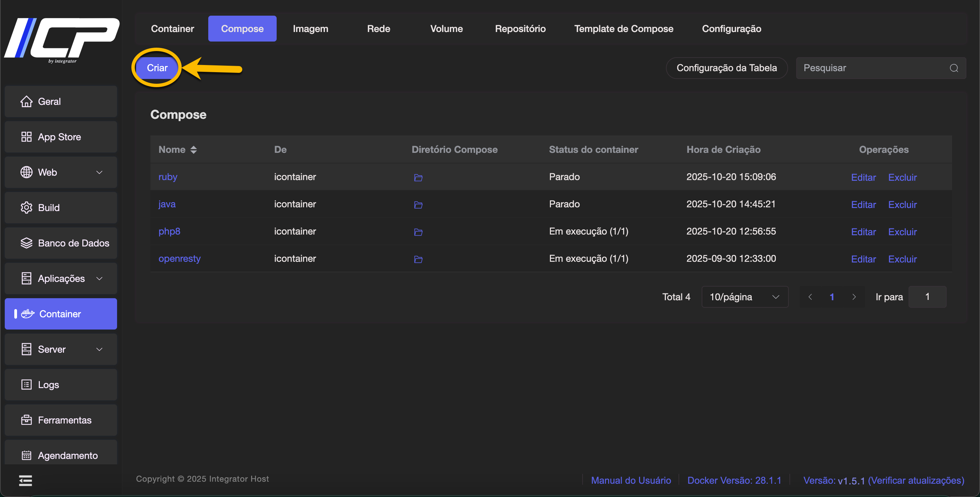The height and width of the screenshot is (497, 980).
Task: Click the Ir para page number field
Action: point(927,297)
